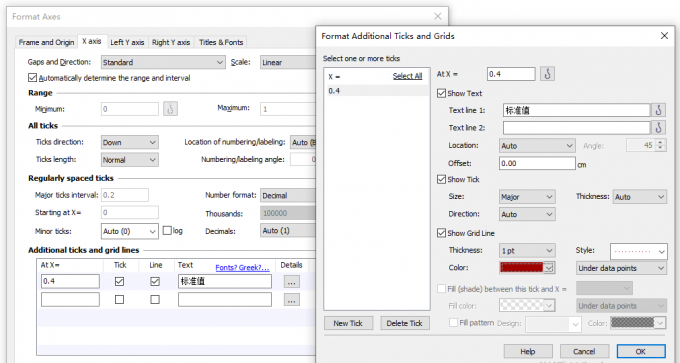This screenshot has height=363, width=680.
Task: Click the hook icon next to Minimum range
Action: point(170,108)
